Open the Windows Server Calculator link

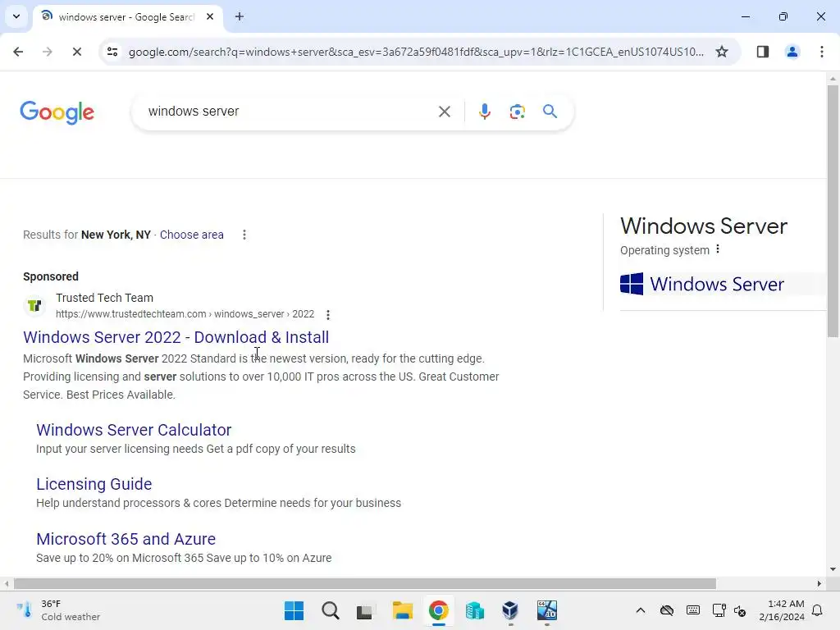pos(134,430)
